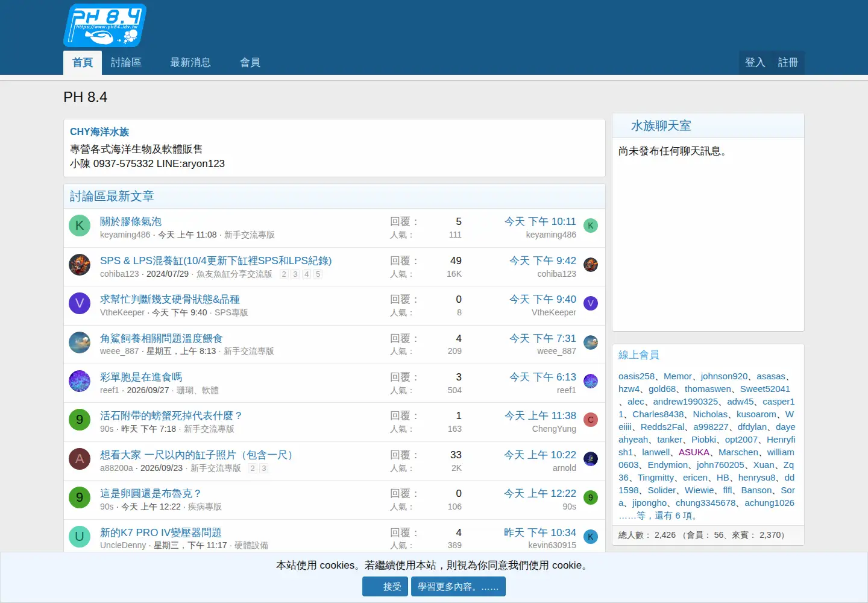
Task: Open the CHY海洋水族 ad link
Action: [99, 132]
